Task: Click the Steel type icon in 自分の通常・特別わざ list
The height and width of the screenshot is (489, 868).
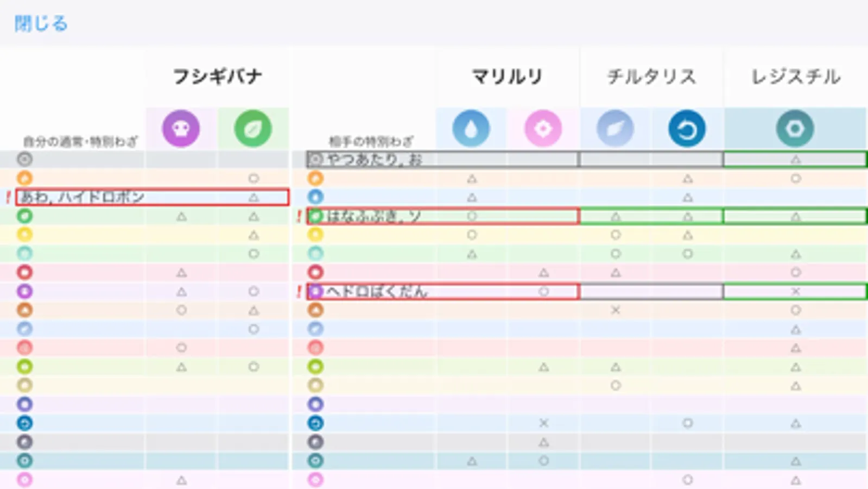Action: [24, 461]
